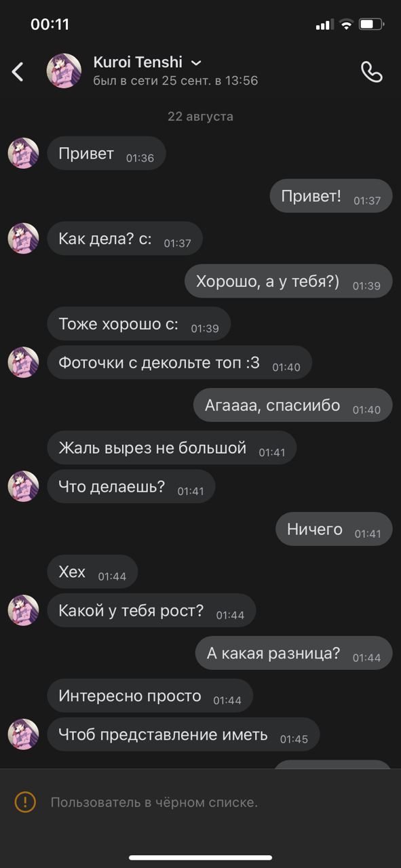The height and width of the screenshot is (868, 401).
Task: Open Kuroi Tenshi's header profile avatar
Action: click(x=64, y=71)
